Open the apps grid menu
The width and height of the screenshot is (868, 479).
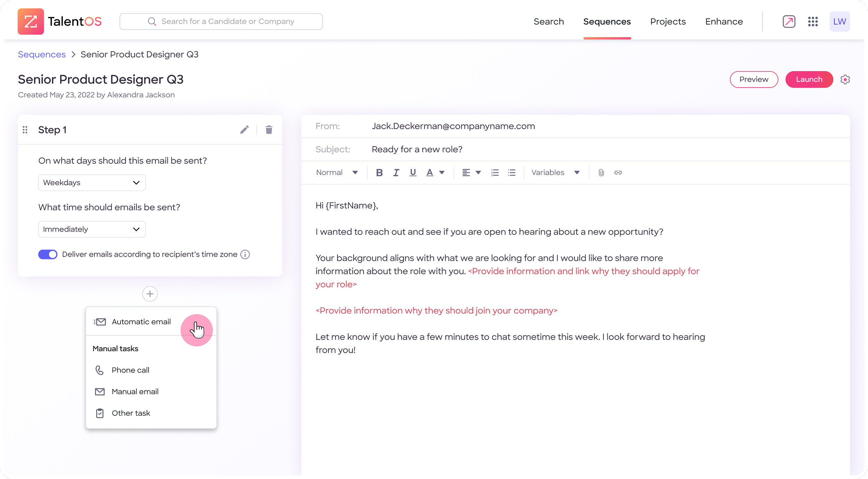tap(813, 22)
